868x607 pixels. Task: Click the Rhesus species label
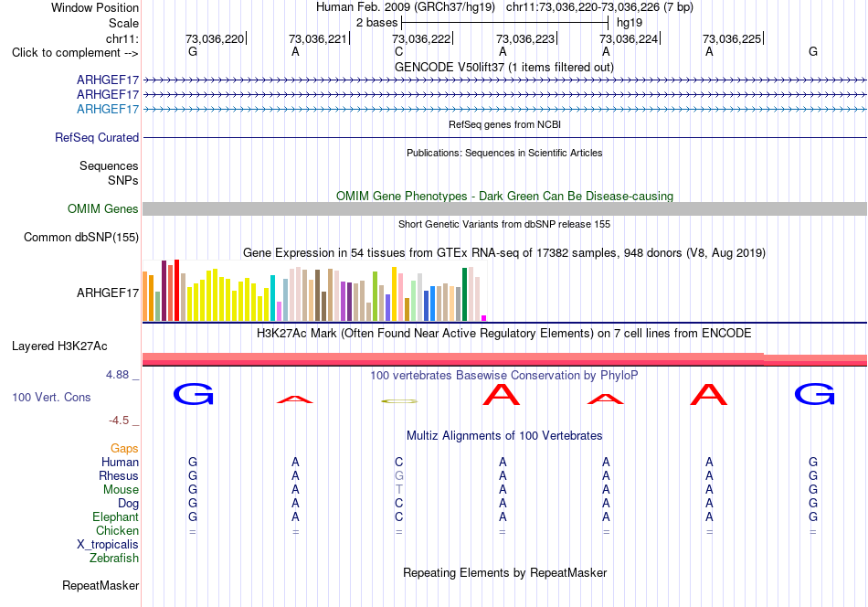click(119, 475)
